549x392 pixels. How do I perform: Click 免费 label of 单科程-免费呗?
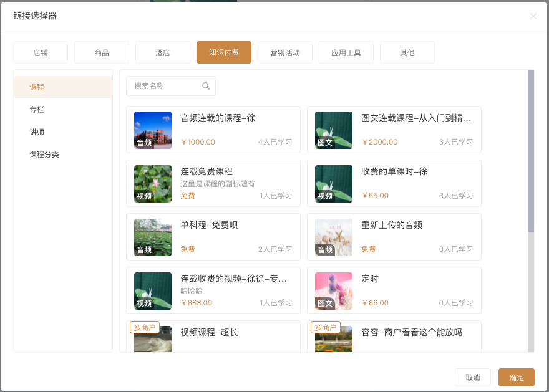(x=188, y=249)
